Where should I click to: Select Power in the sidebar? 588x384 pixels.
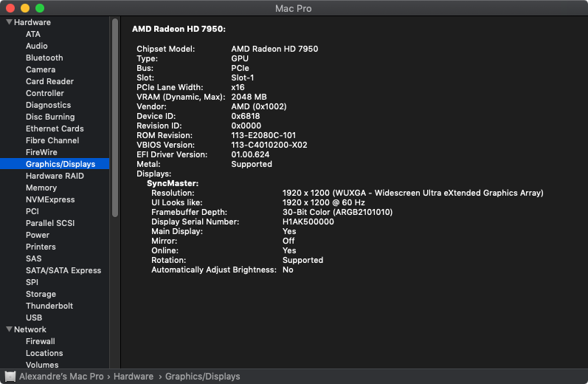pos(38,235)
